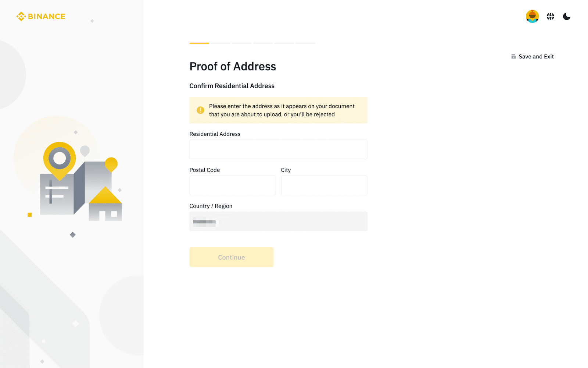The image size is (588, 368).
Task: Toggle dark mode with the moon icon
Action: click(567, 17)
